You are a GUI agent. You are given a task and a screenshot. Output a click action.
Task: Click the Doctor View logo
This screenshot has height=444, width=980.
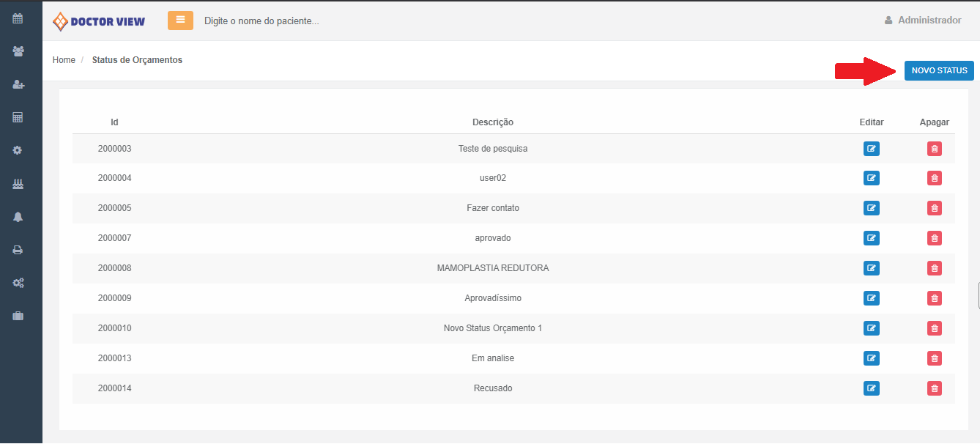click(x=99, y=21)
